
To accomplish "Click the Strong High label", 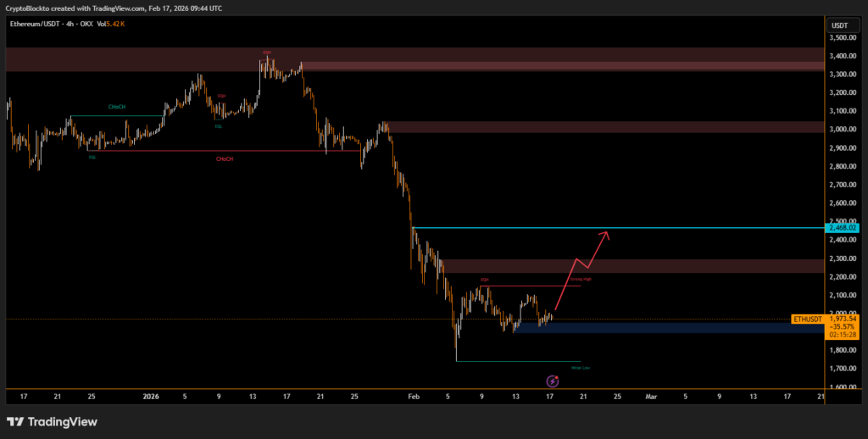I will (x=581, y=278).
